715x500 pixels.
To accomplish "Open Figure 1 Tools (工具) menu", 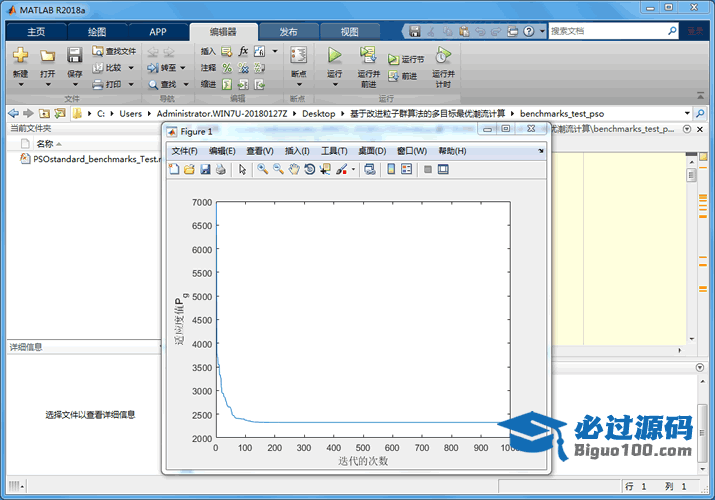I will pyautogui.click(x=334, y=151).
